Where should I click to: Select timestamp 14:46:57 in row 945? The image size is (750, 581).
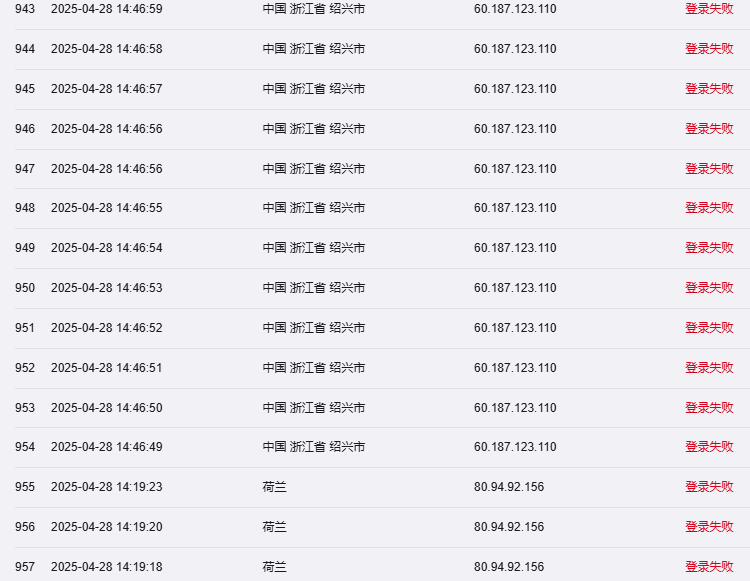click(107, 89)
